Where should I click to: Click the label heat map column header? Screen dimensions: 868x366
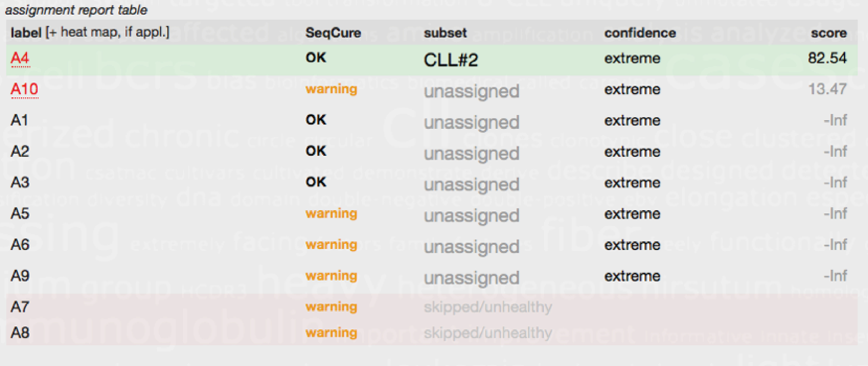coord(90,32)
